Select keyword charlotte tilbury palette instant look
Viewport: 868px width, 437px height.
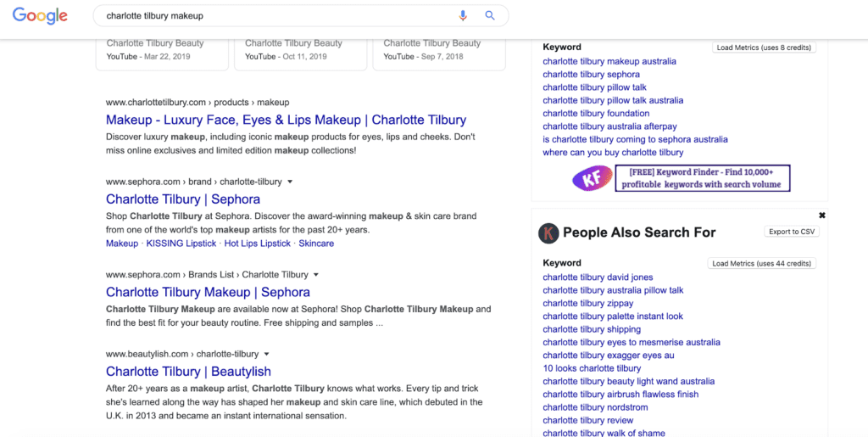tap(613, 317)
